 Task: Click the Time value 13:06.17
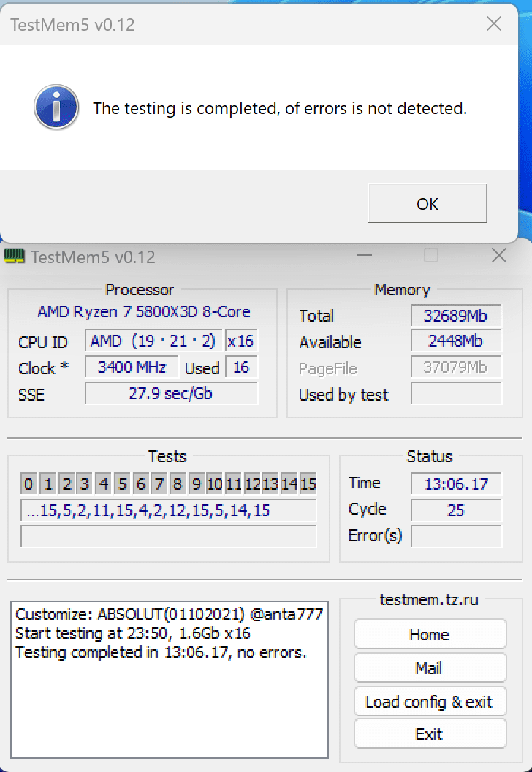point(456,483)
